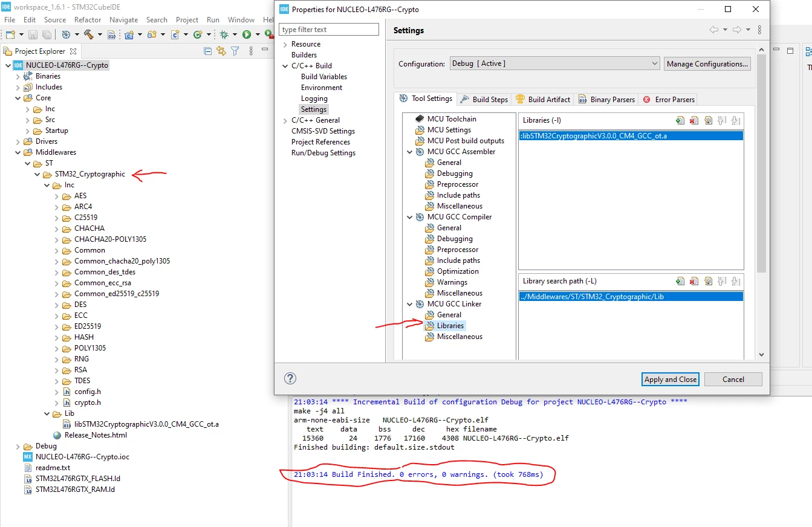Click the Apply and Close button
The image size is (812, 527).
tap(671, 379)
